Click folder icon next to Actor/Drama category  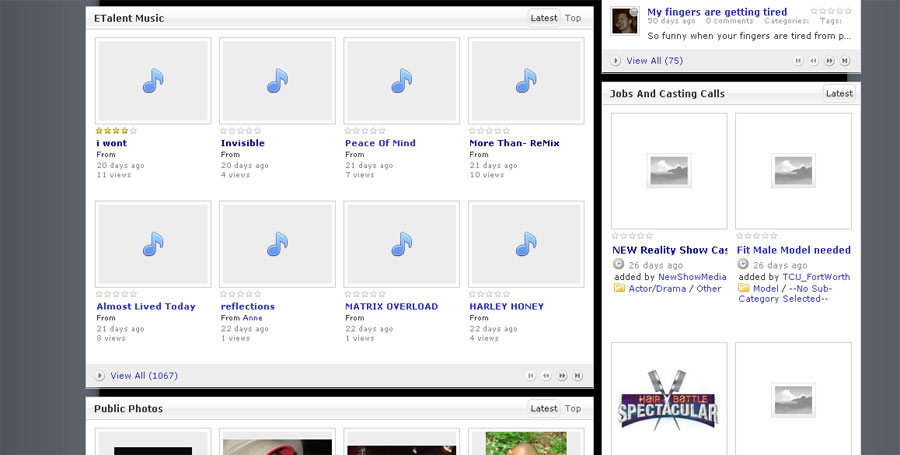coord(619,289)
